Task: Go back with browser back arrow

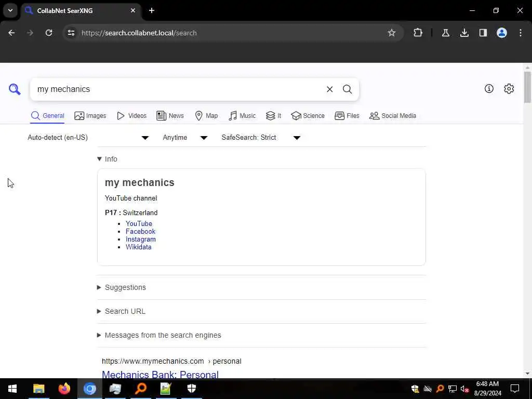Action: coord(11,33)
